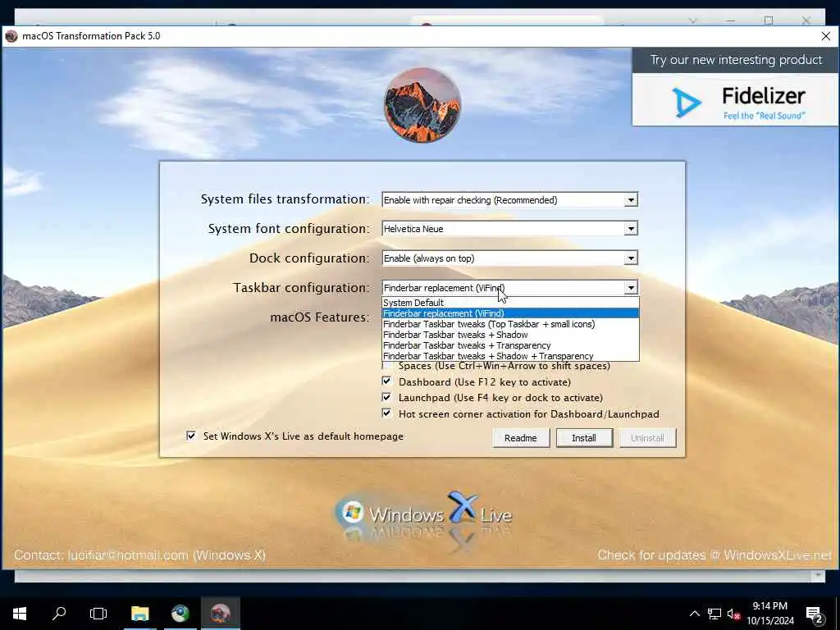
Task: Expand System files transformation dropdown
Action: 631,200
